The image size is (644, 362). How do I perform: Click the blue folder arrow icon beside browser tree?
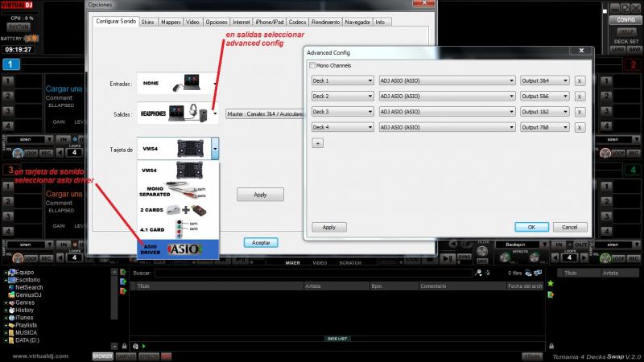(x=123, y=282)
